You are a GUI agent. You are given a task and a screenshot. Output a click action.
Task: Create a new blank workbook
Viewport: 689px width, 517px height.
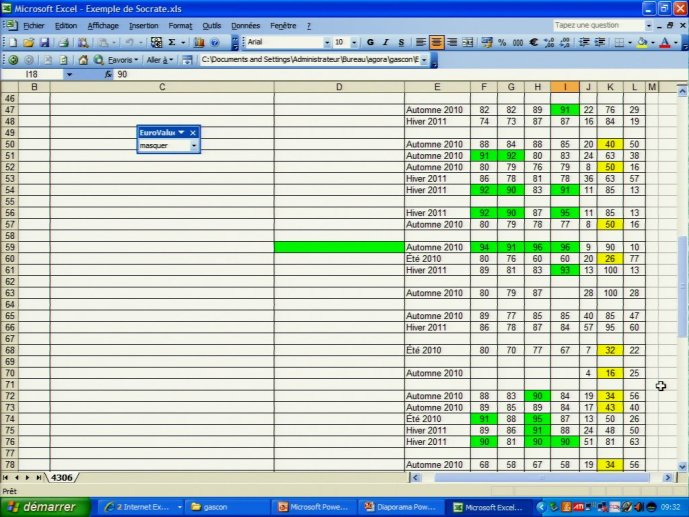pos(13,43)
